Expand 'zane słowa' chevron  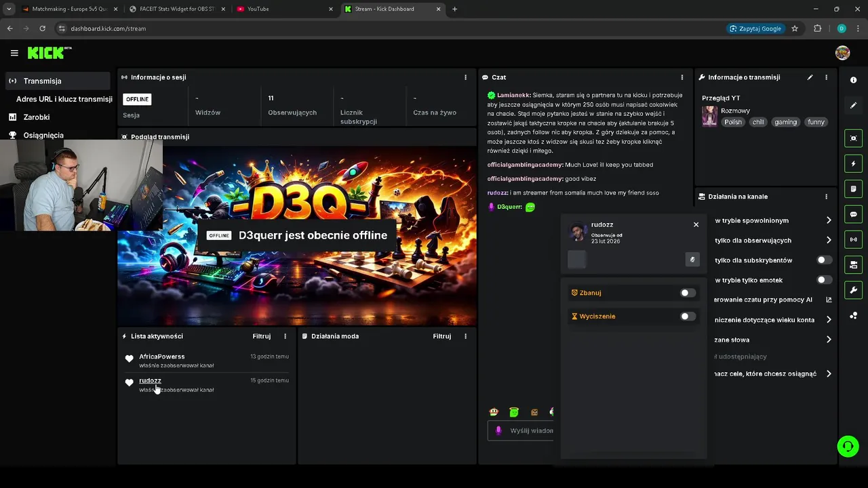(x=829, y=340)
